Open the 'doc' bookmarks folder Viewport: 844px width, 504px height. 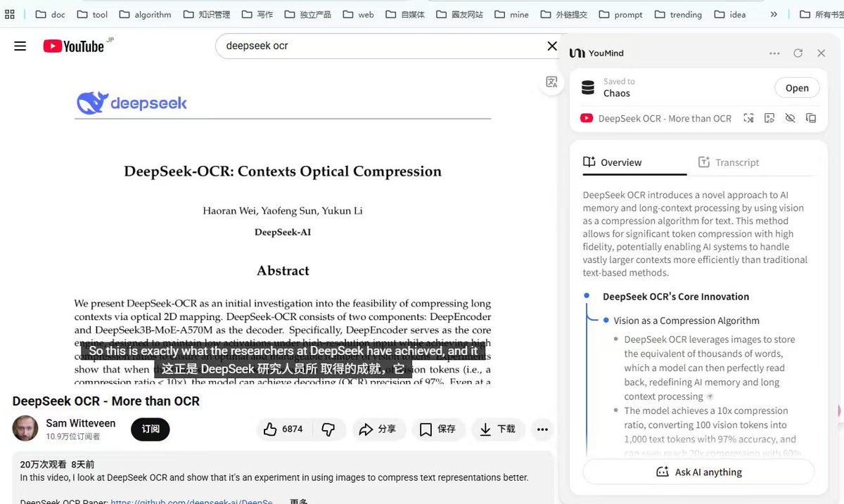[50, 14]
